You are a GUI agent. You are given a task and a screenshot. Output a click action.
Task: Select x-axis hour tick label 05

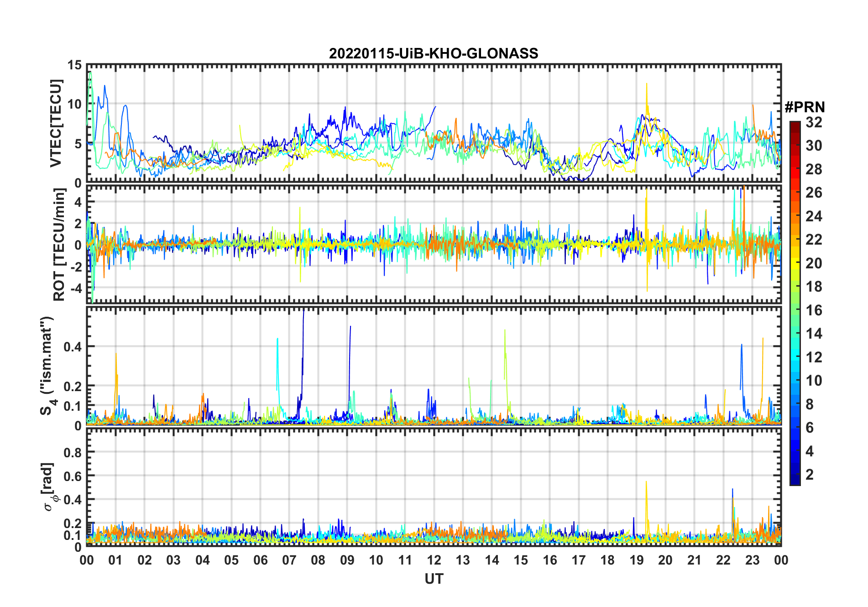click(231, 560)
